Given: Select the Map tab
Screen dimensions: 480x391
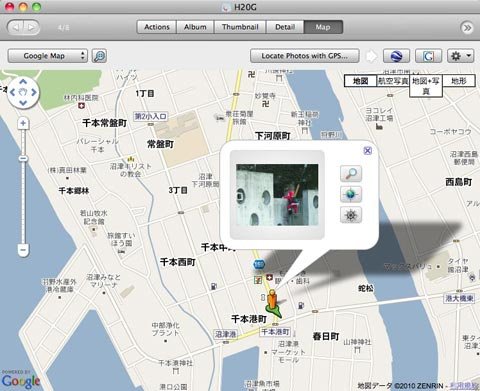Looking at the screenshot, I should tap(323, 27).
